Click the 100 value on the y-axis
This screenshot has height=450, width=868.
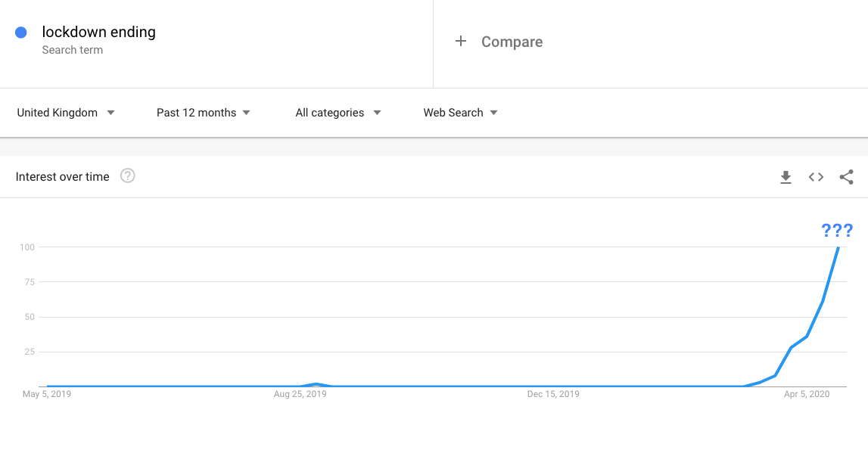pyautogui.click(x=28, y=247)
